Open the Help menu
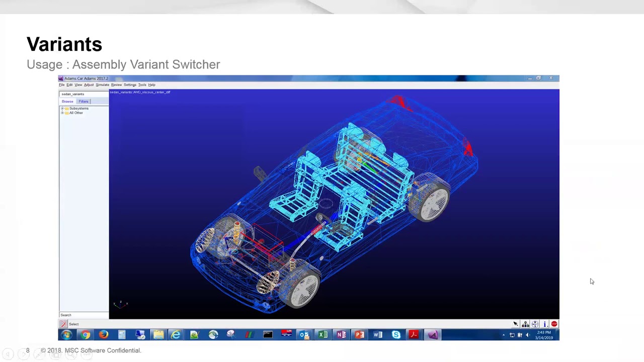The height and width of the screenshot is (362, 644). point(151,85)
